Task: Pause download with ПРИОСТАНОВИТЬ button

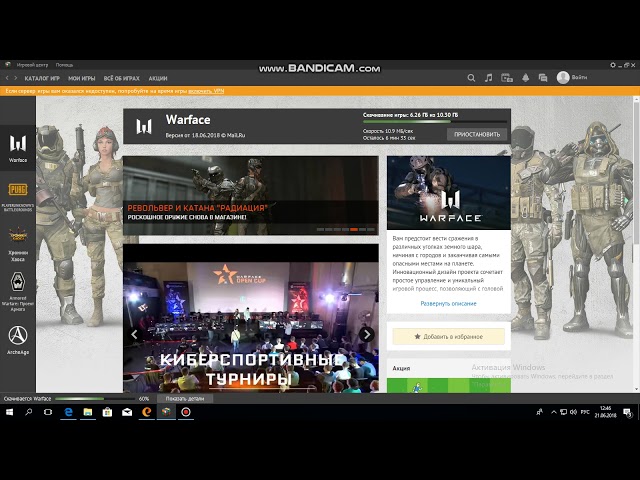Action: [477, 134]
